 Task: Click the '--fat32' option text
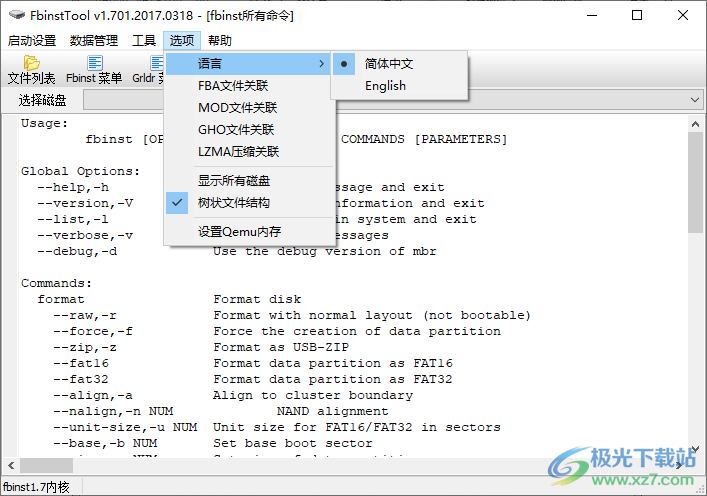[x=81, y=380]
